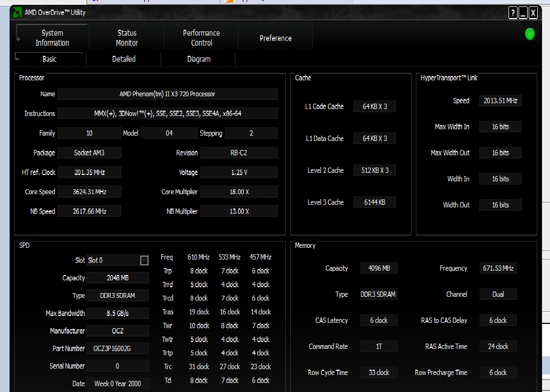Select the Detailed sub-tab
The height and width of the screenshot is (392, 550).
tap(124, 59)
